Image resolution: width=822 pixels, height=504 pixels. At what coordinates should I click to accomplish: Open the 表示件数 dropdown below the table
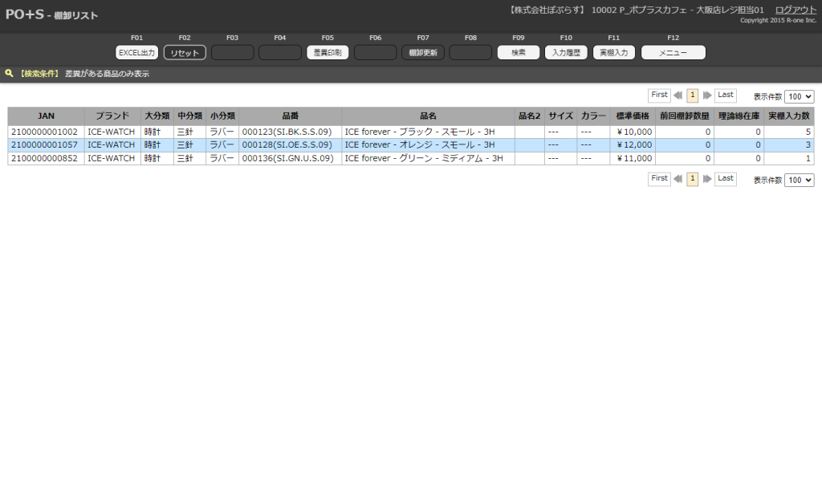[799, 181]
